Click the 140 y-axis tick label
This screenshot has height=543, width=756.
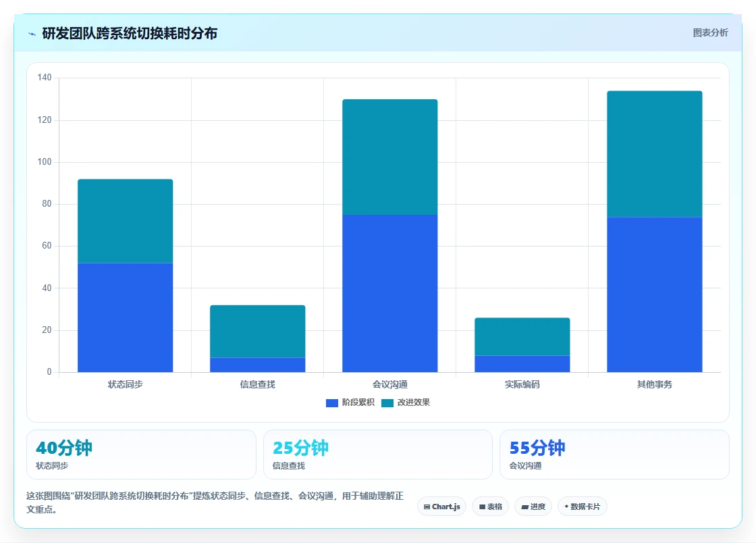pyautogui.click(x=45, y=77)
